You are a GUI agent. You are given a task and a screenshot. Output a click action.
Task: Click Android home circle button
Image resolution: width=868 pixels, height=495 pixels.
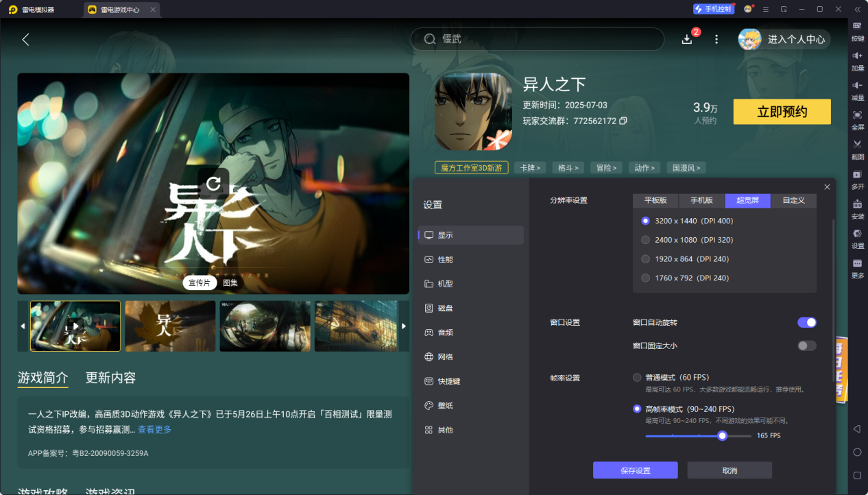[857, 452]
